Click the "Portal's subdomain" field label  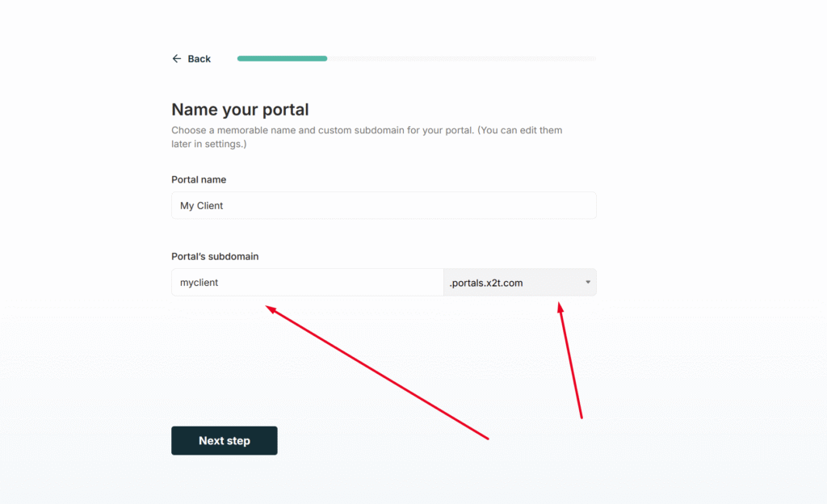(215, 257)
